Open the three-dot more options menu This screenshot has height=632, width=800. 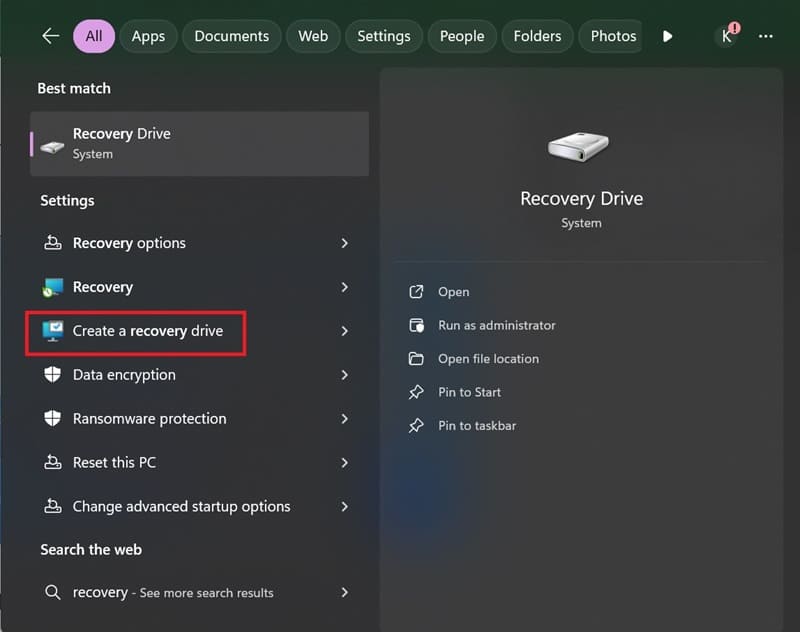[x=765, y=36]
